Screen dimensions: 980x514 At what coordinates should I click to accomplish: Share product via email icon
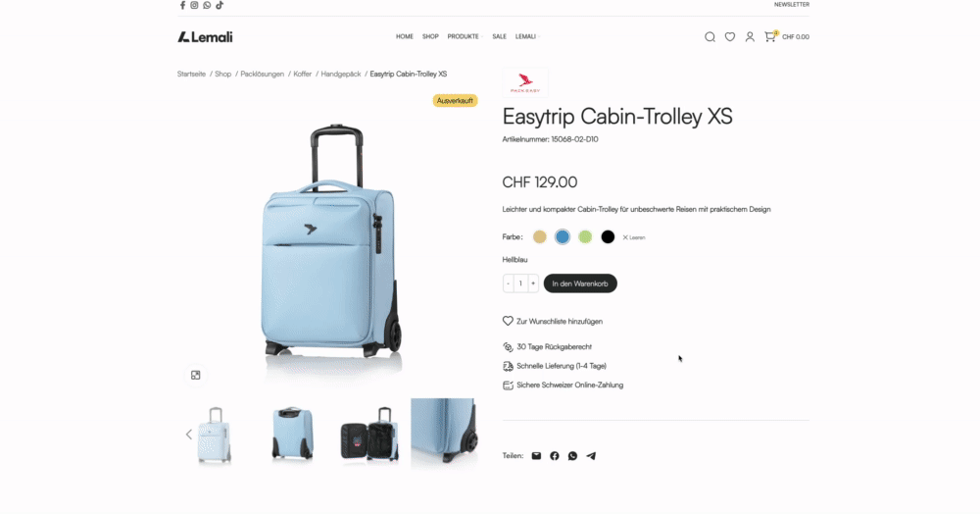[x=536, y=456]
